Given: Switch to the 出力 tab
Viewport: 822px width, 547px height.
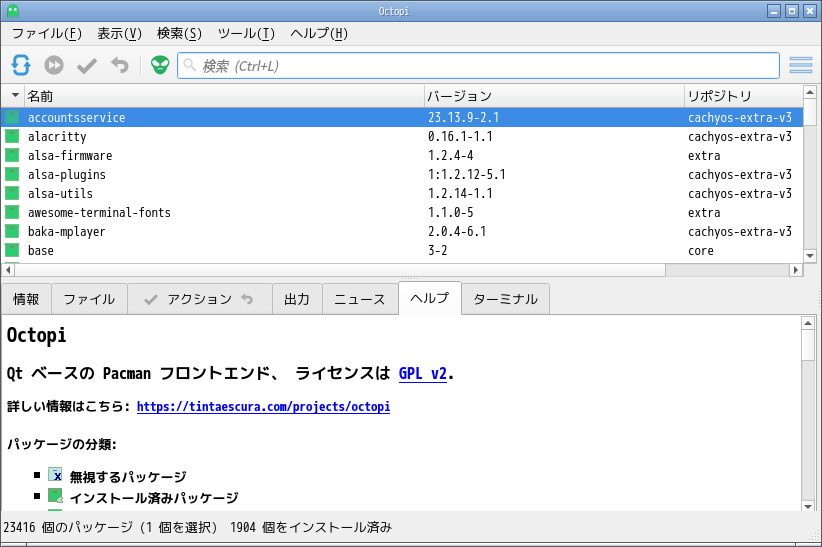Looking at the screenshot, I should click(297, 299).
